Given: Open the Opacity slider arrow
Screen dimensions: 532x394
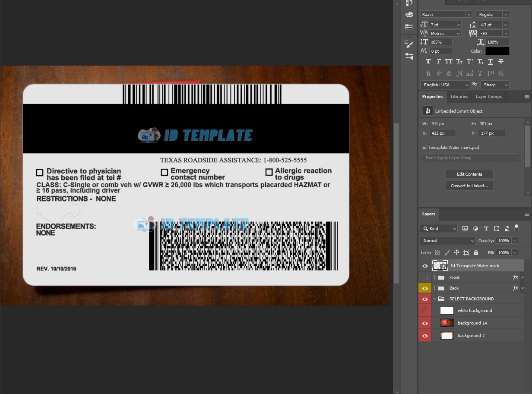Looking at the screenshot, I should (515, 240).
